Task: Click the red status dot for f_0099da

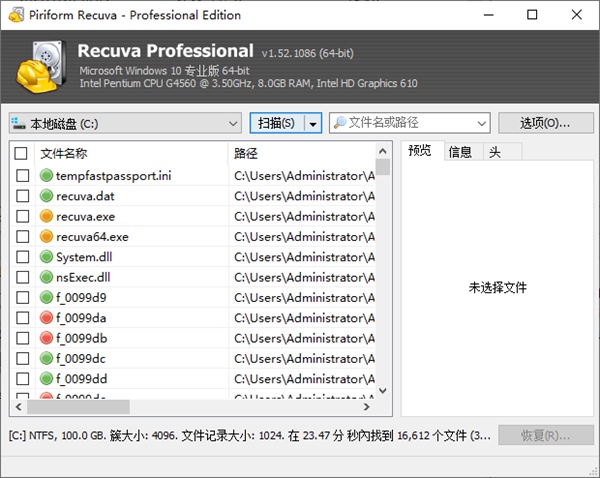Action: (46, 318)
